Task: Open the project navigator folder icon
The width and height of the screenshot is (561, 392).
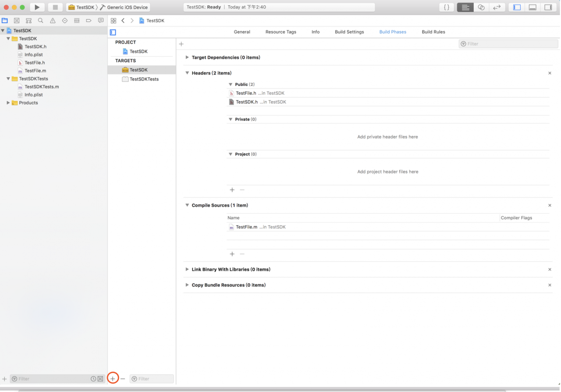Action: (x=5, y=21)
